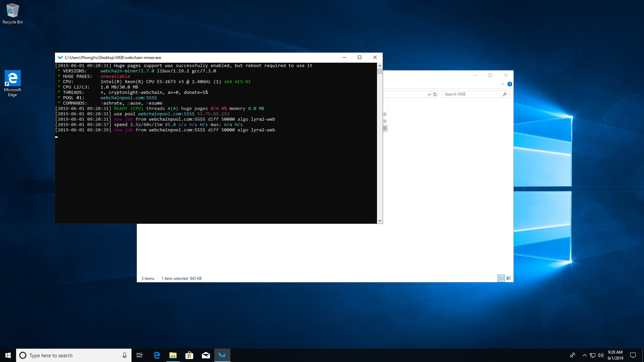Click the Windows Start button
Viewport: 644px width, 362px height.
8,355
